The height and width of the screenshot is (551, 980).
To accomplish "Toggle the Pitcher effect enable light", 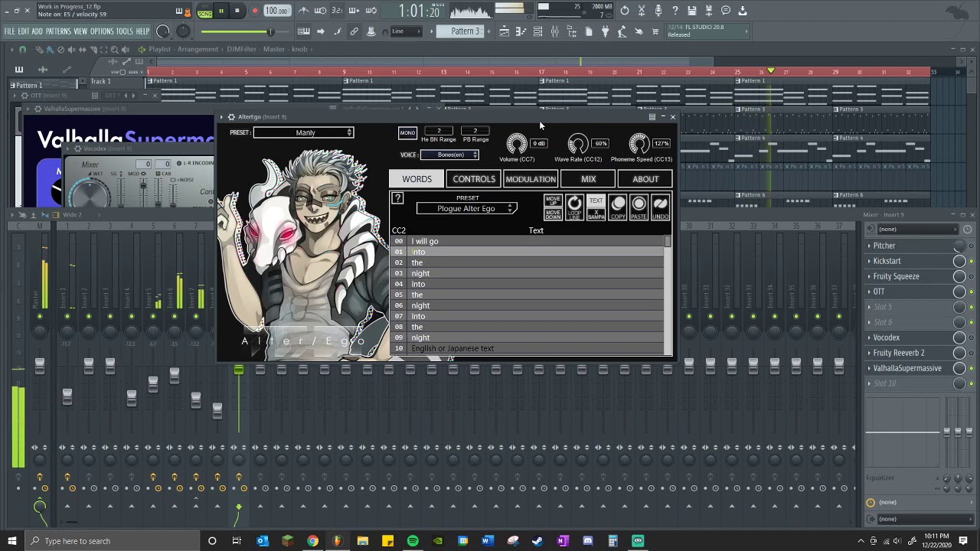I will point(972,246).
